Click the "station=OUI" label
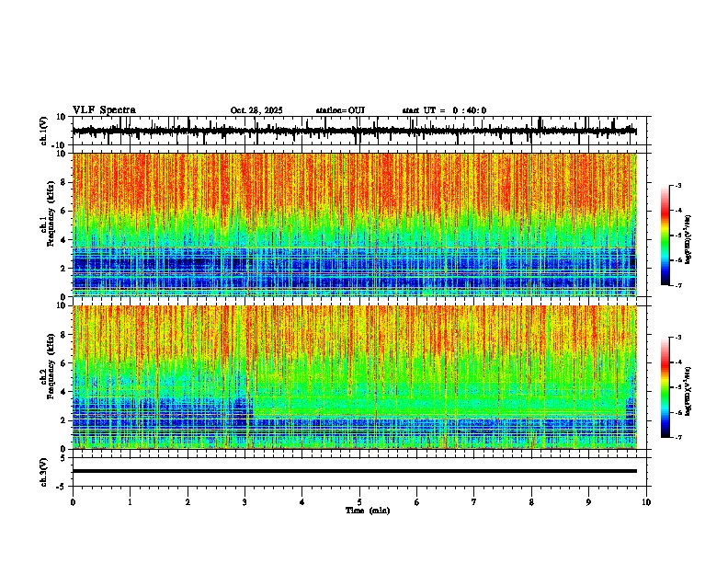Image resolution: width=728 pixels, height=563 pixels. tap(340, 110)
